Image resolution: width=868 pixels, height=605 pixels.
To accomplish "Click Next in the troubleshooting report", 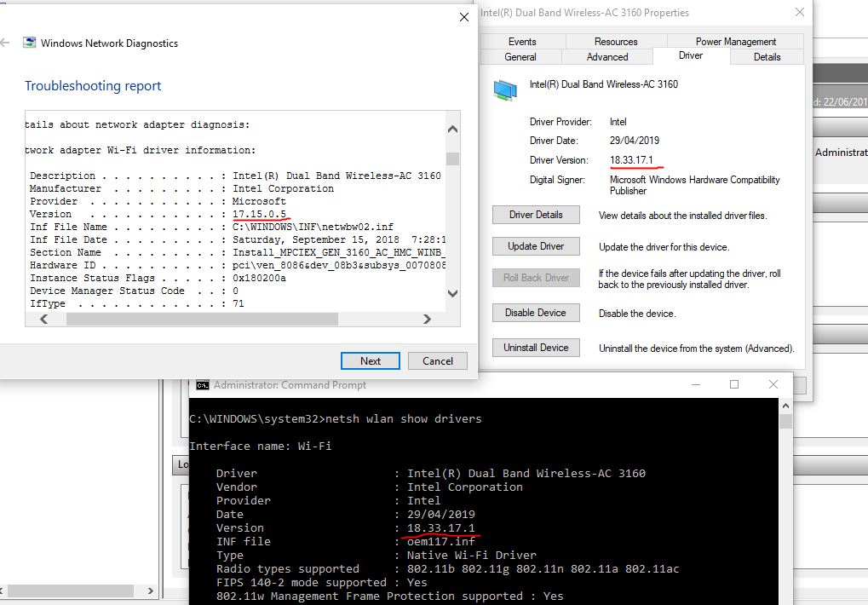I will [371, 361].
